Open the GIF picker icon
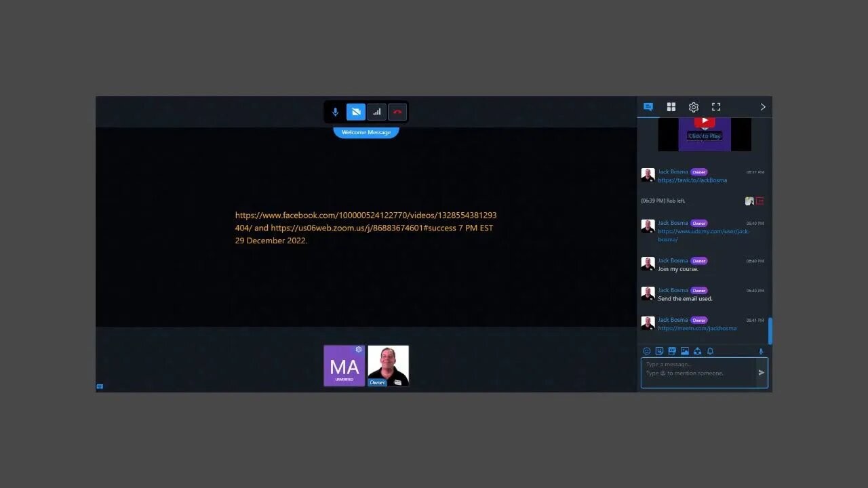This screenshot has height=488, width=868. pyautogui.click(x=672, y=351)
